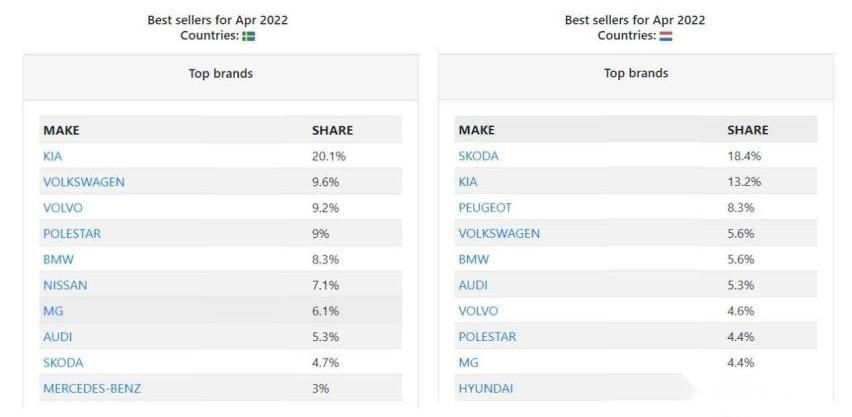Click BMW in the Sweden table

click(x=58, y=260)
